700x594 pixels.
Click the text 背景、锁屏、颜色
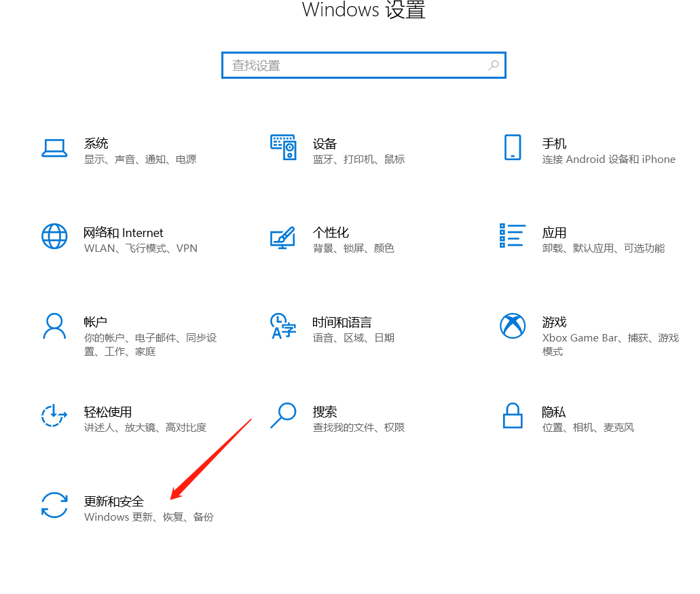[x=354, y=248]
